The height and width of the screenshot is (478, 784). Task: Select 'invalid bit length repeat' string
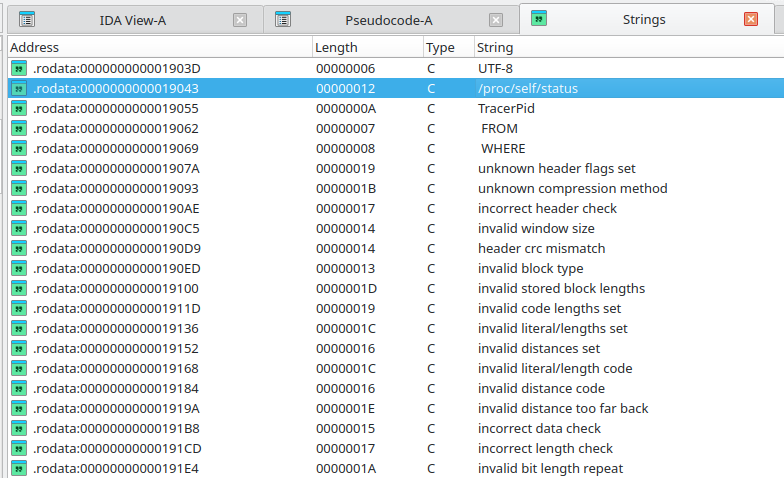point(550,468)
